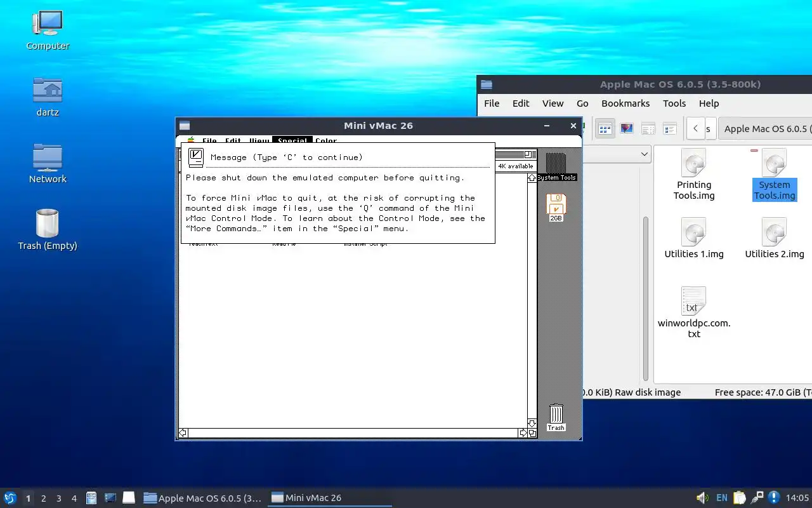Click EN keyboard layout indicator
The image size is (812, 508).
click(722, 498)
